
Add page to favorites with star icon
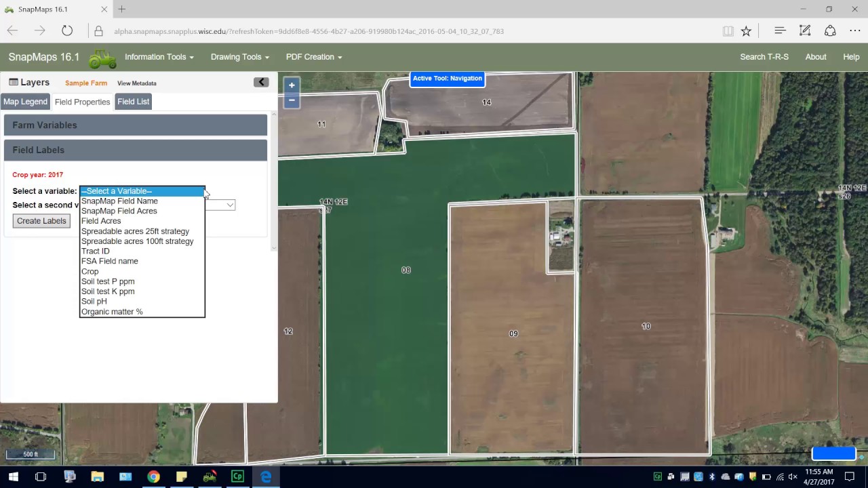click(746, 31)
